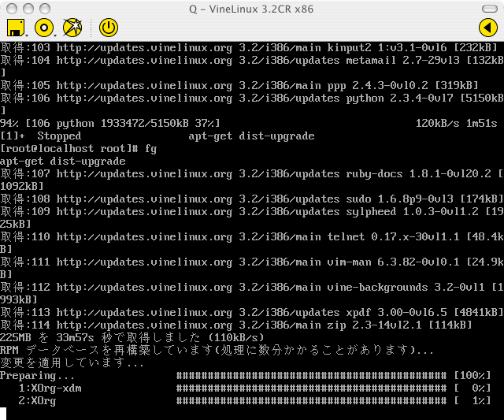Click the '2:XOrg' package label
The width and height of the screenshot is (504, 420).
[37, 401]
